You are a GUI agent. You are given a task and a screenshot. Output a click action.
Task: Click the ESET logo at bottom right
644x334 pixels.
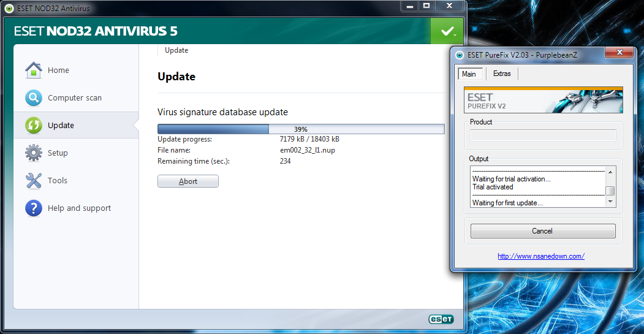coord(441,319)
